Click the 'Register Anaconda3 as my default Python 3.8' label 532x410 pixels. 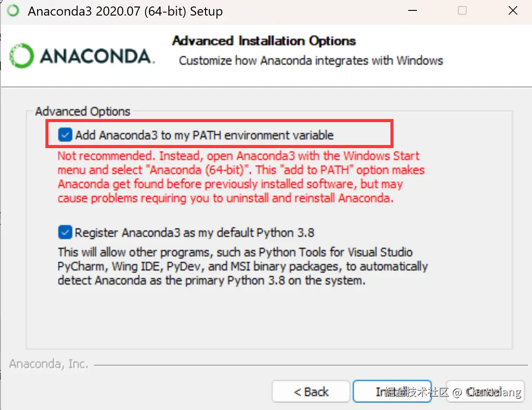click(x=194, y=232)
